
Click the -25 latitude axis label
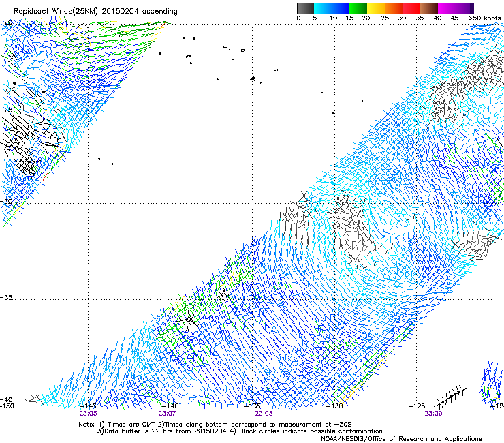coord(6,110)
